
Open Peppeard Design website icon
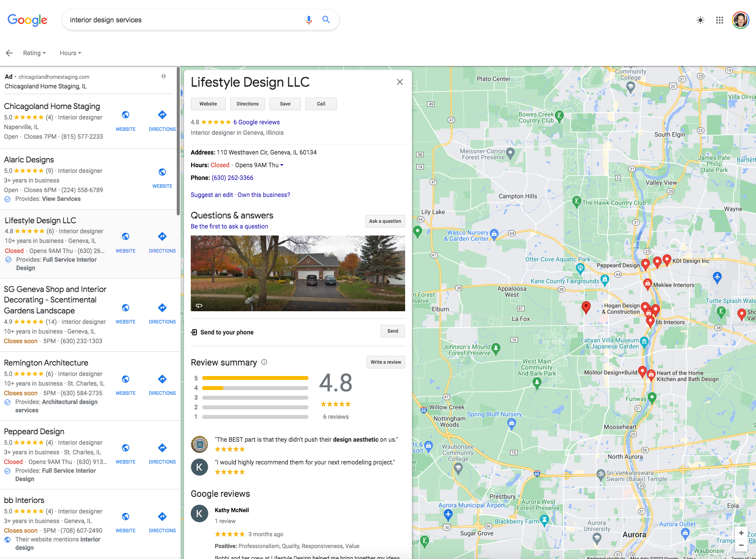pos(126,448)
